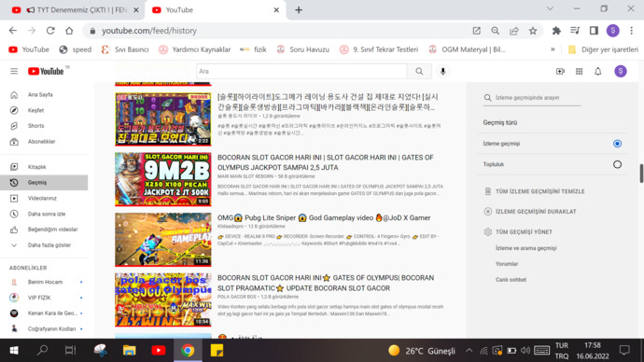Open YouTube apps grid icon
The width and height of the screenshot is (644, 362).
pyautogui.click(x=579, y=72)
